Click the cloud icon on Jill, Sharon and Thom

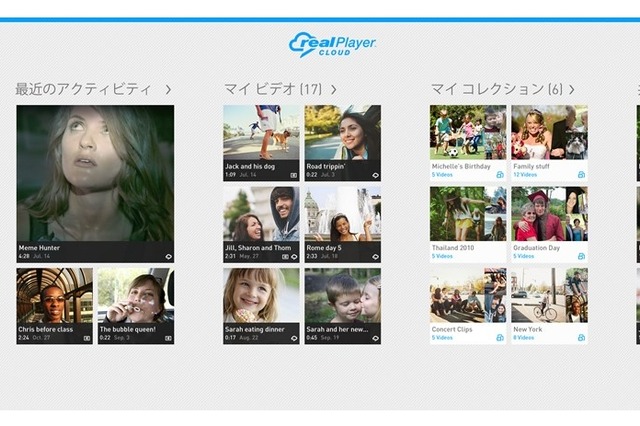[294, 257]
